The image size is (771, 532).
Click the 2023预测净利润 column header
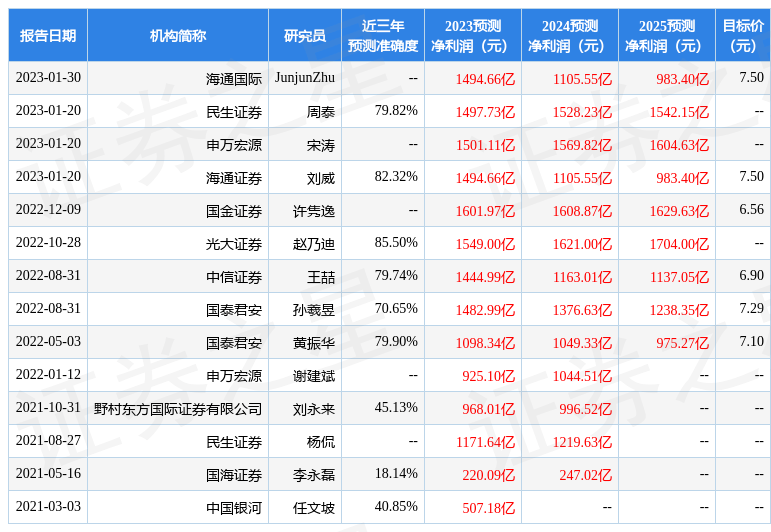[x=472, y=36]
